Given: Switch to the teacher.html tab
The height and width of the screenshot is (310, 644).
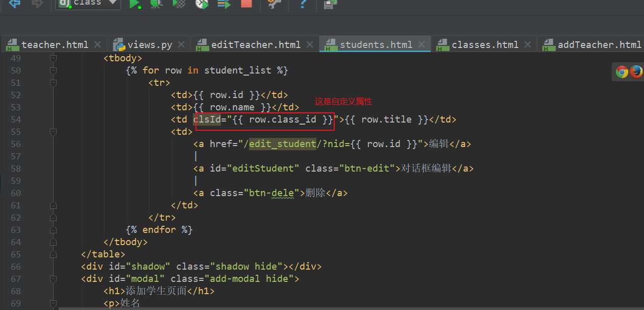Looking at the screenshot, I should point(55,44).
